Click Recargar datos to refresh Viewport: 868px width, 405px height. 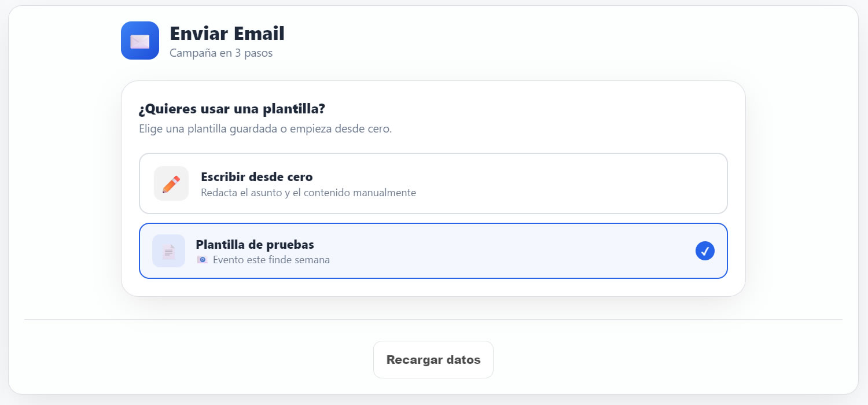[x=433, y=359]
